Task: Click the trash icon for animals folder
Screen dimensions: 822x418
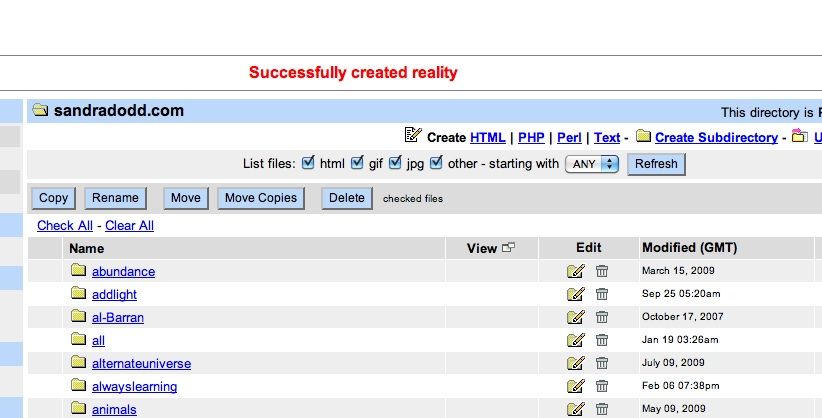Action: click(601, 408)
